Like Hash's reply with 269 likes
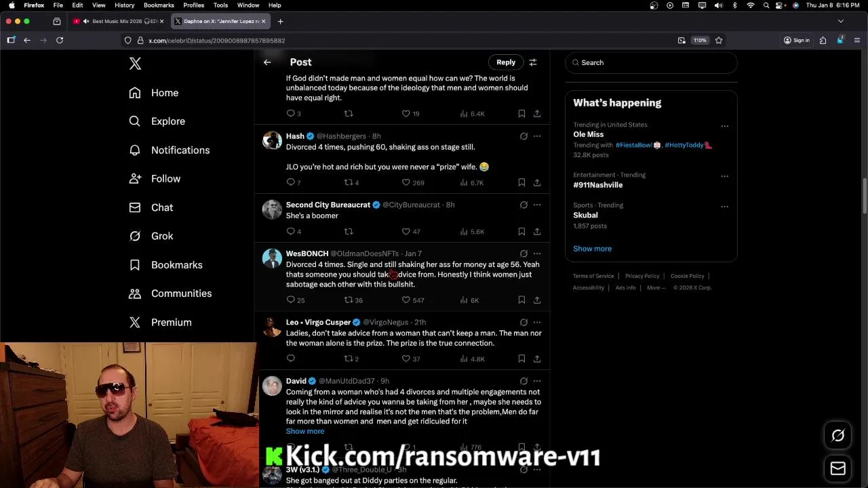868x488 pixels. (412, 182)
